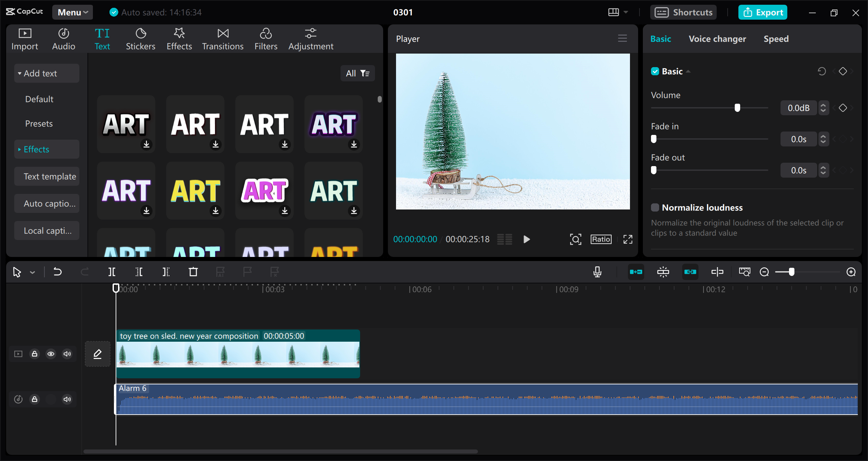Click the zoom-to-fit timeline icon
Screen dimensions: 868x461
click(745, 272)
